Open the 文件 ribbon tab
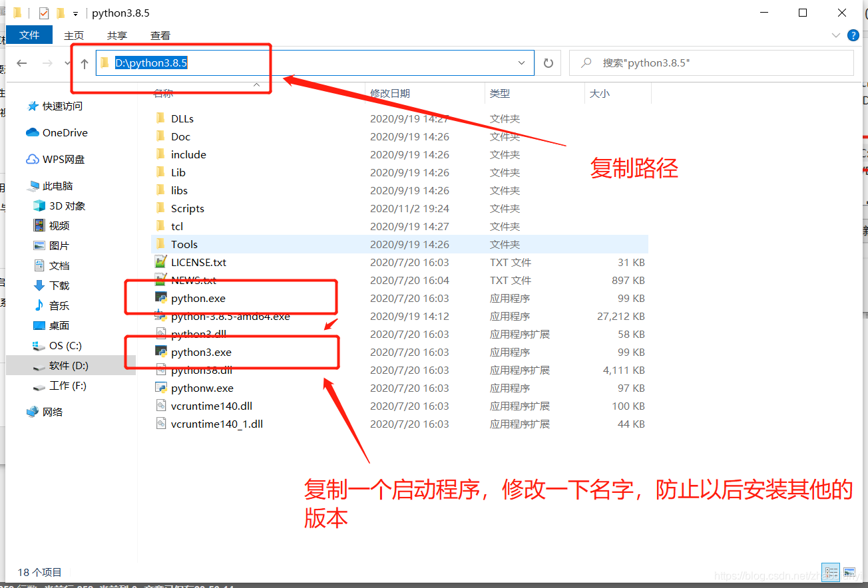The height and width of the screenshot is (588, 868). click(29, 35)
